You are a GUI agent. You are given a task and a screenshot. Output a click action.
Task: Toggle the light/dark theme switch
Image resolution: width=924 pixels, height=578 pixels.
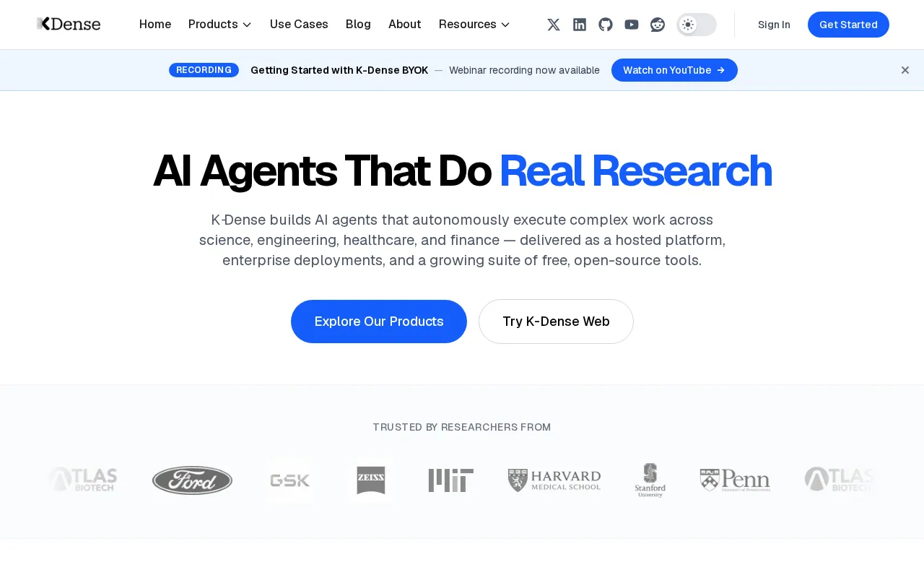[697, 25]
